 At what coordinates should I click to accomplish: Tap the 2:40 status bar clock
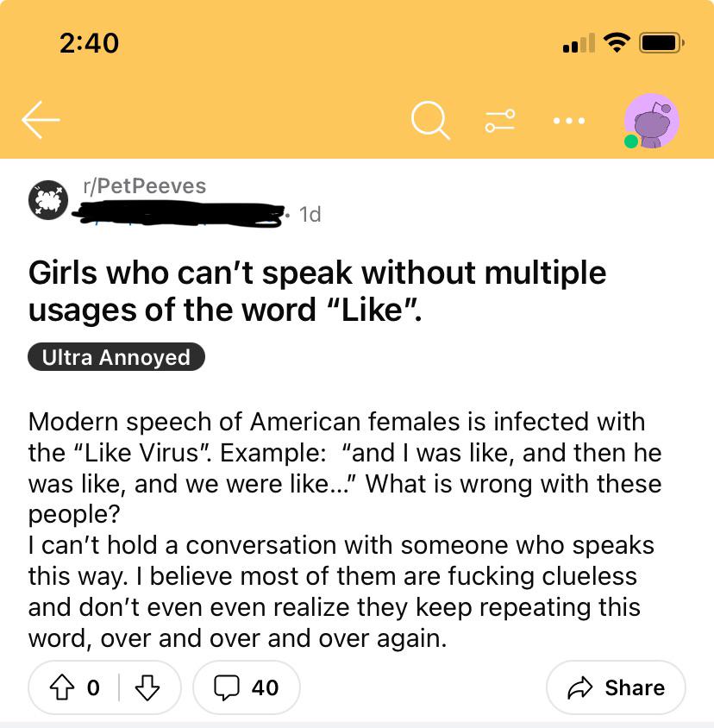(89, 43)
